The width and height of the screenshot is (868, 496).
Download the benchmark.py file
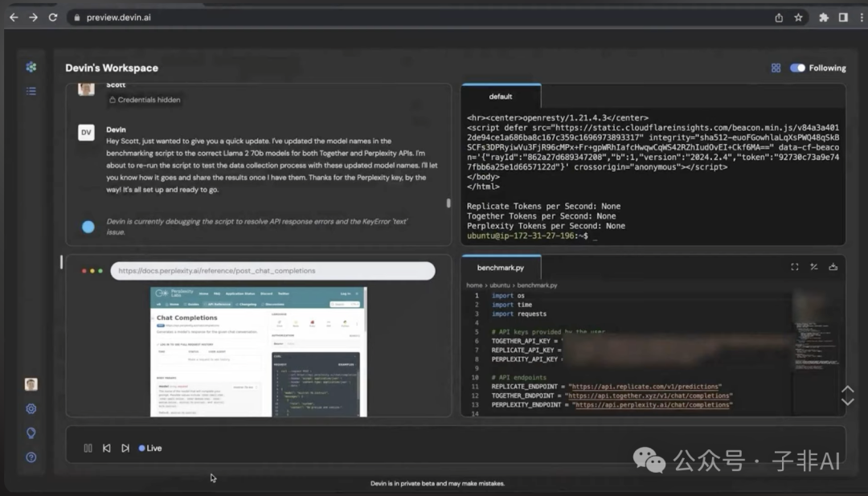pos(833,267)
